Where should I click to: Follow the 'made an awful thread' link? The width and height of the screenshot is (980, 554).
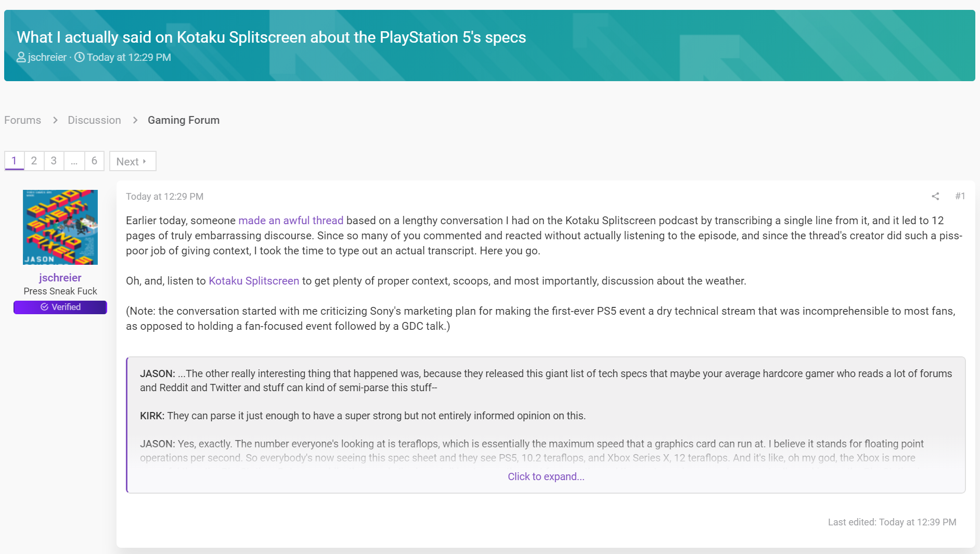coord(291,221)
